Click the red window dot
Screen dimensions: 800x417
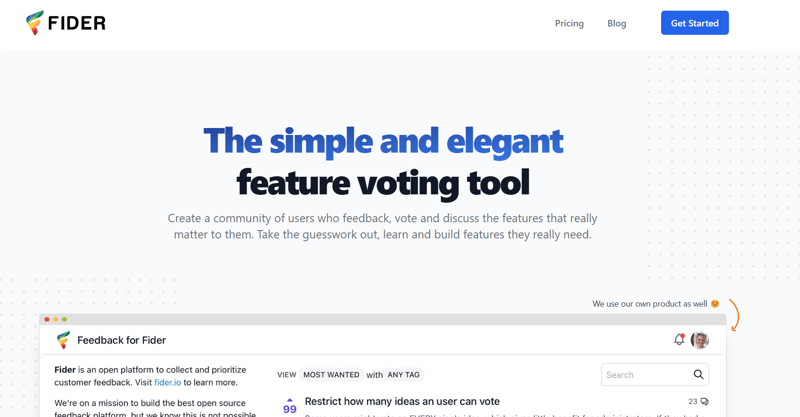click(47, 320)
